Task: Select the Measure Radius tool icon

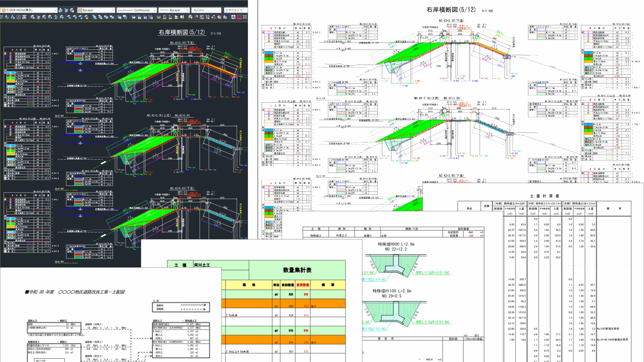Action: [x=165, y=17]
